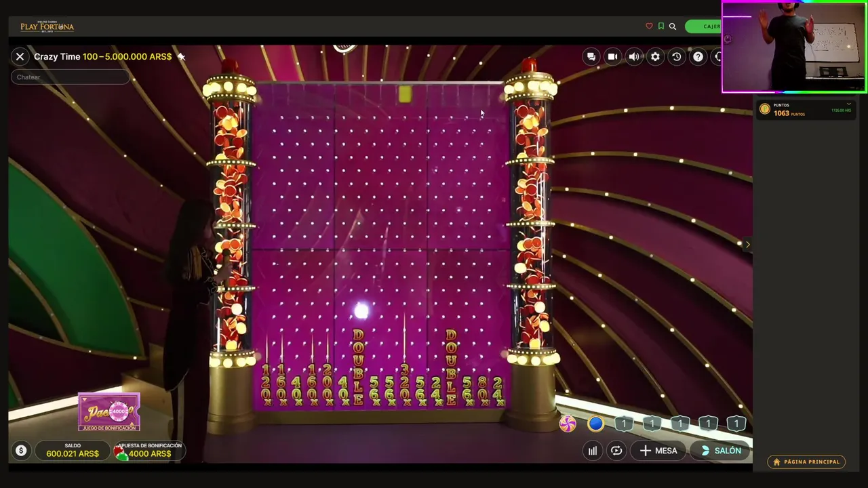Image resolution: width=868 pixels, height=488 pixels.
Task: Close the Crazy Time game with X
Action: tap(20, 57)
